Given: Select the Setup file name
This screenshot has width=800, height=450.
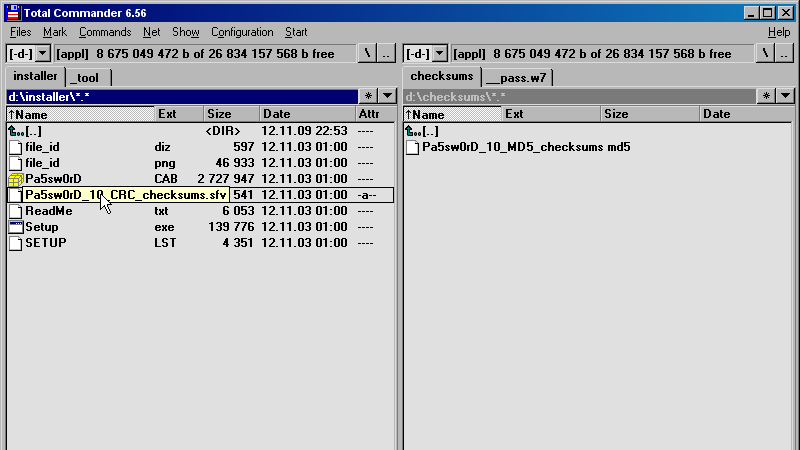Looking at the screenshot, I should pos(42,227).
